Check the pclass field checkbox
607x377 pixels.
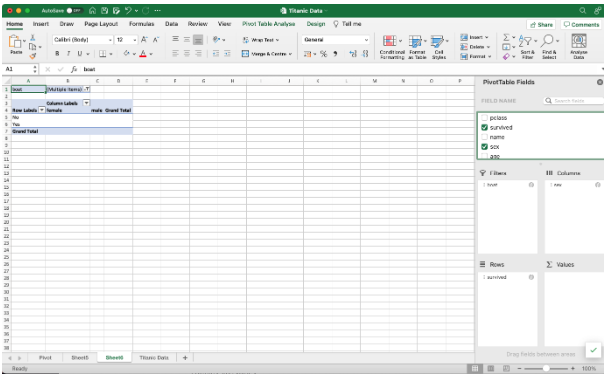point(484,118)
